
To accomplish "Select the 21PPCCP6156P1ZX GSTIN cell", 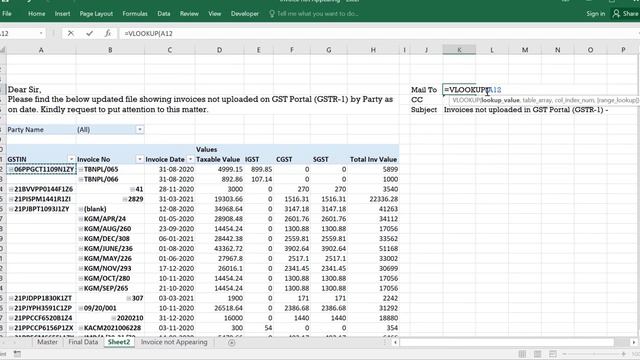I will [x=41, y=328].
